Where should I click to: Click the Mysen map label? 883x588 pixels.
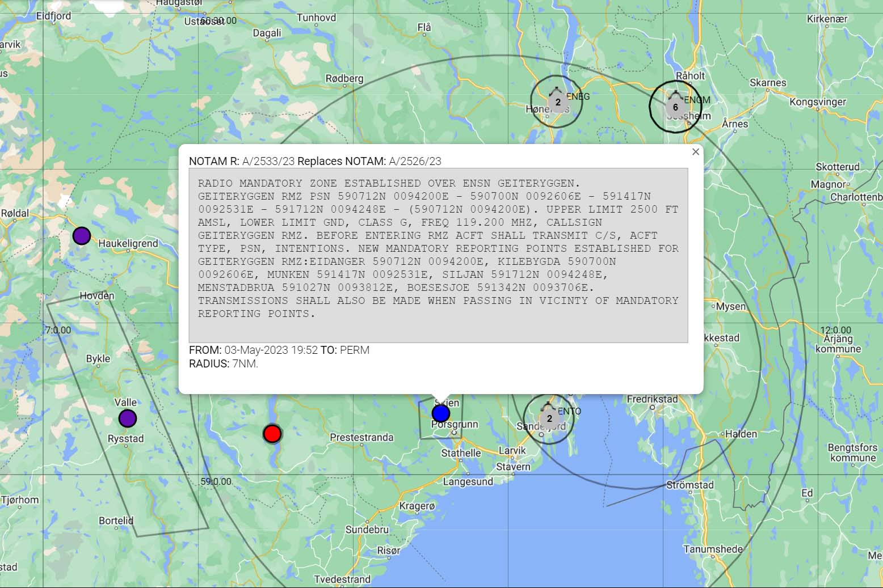pyautogui.click(x=731, y=306)
